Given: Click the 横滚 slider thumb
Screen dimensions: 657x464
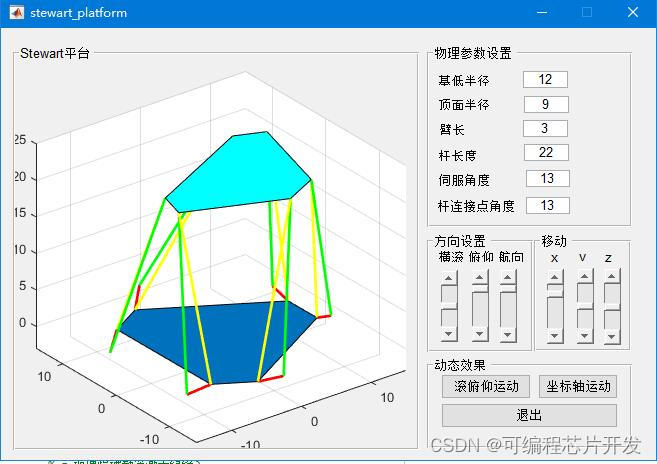Looking at the screenshot, I should coord(449,306).
